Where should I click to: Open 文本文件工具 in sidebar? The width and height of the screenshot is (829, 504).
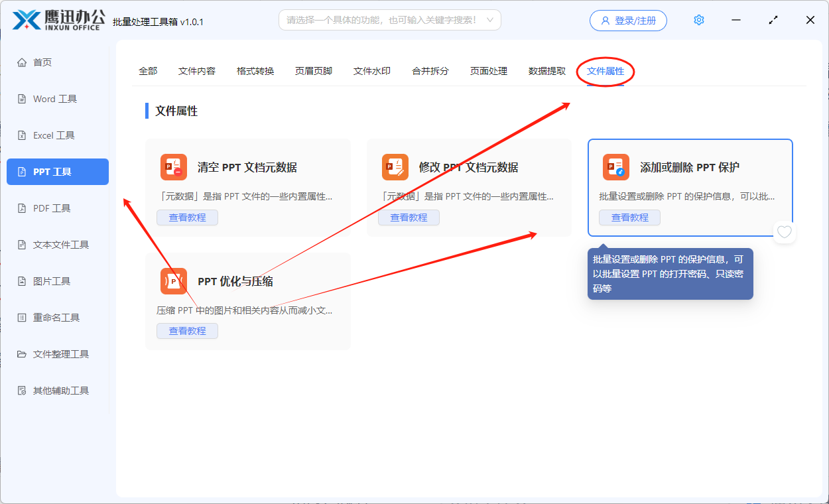click(x=58, y=245)
